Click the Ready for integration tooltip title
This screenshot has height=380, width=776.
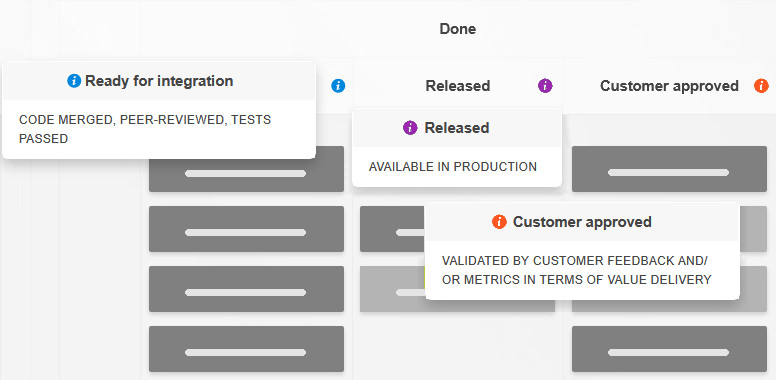(159, 81)
